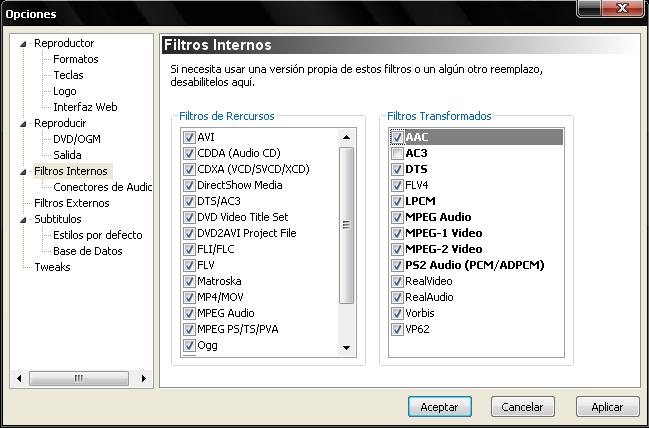Toggle the MPEG-1 Video checkbox

[397, 233]
